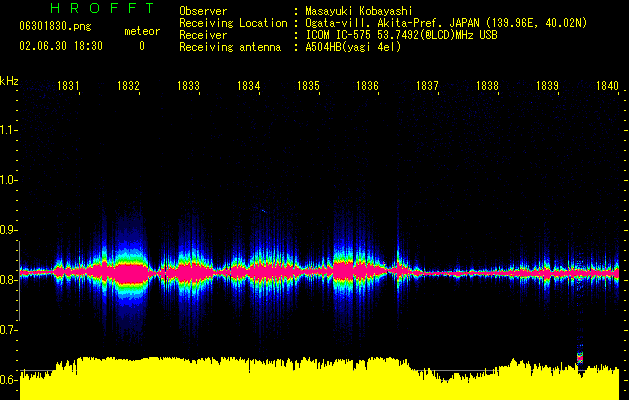Viewport: 629px width, 400px height.
Task: Click the 1831 time marker
Action: (68, 86)
